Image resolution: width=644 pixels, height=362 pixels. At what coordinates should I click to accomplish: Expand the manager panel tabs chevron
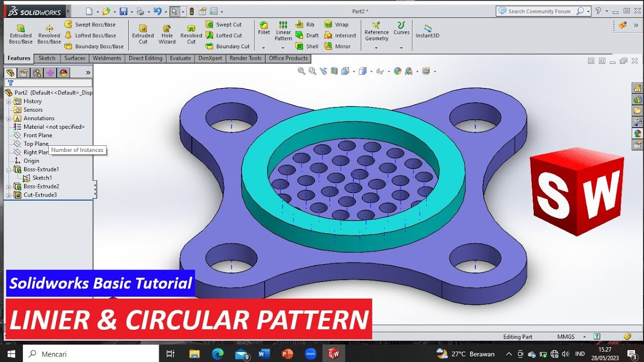pyautogui.click(x=88, y=73)
